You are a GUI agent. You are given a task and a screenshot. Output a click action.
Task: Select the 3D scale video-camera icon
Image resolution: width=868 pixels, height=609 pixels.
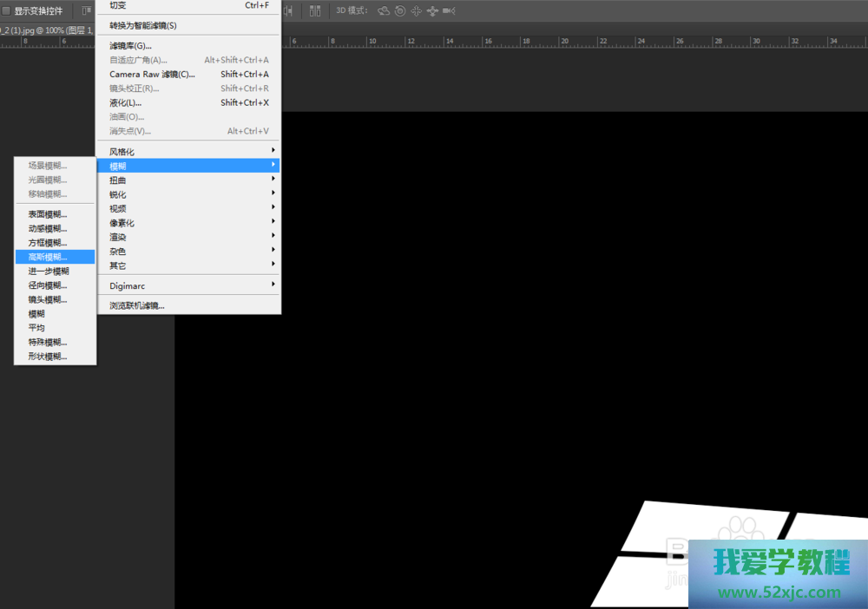click(x=449, y=10)
